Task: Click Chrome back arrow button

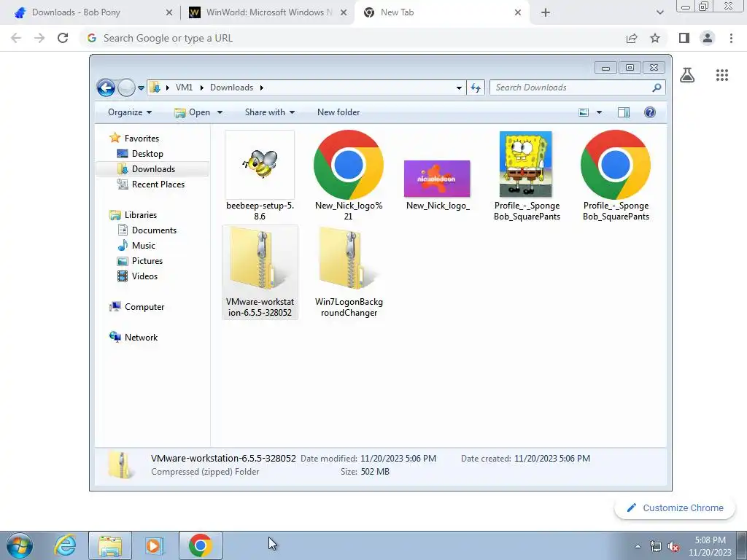Action: coord(16,38)
